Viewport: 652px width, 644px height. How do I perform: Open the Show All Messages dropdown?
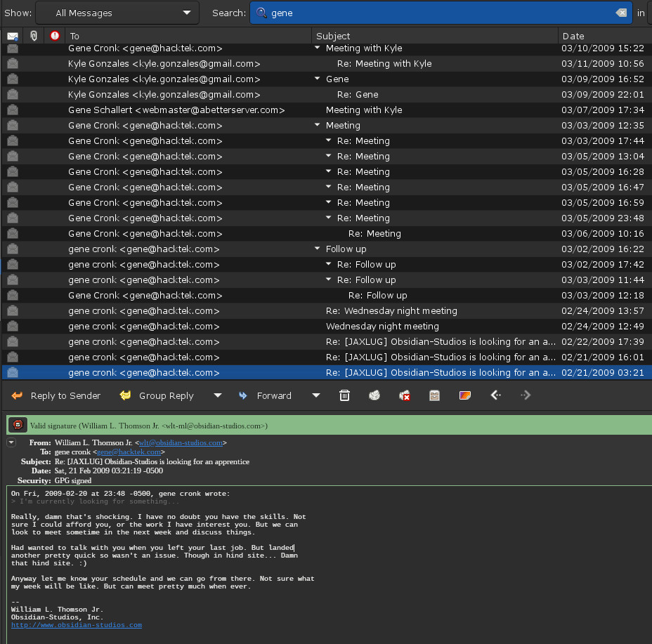click(117, 13)
